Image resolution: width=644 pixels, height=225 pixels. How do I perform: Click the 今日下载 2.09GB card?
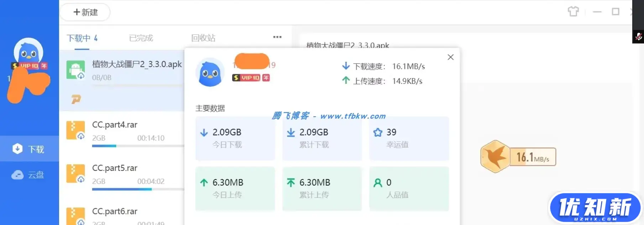[235, 138]
